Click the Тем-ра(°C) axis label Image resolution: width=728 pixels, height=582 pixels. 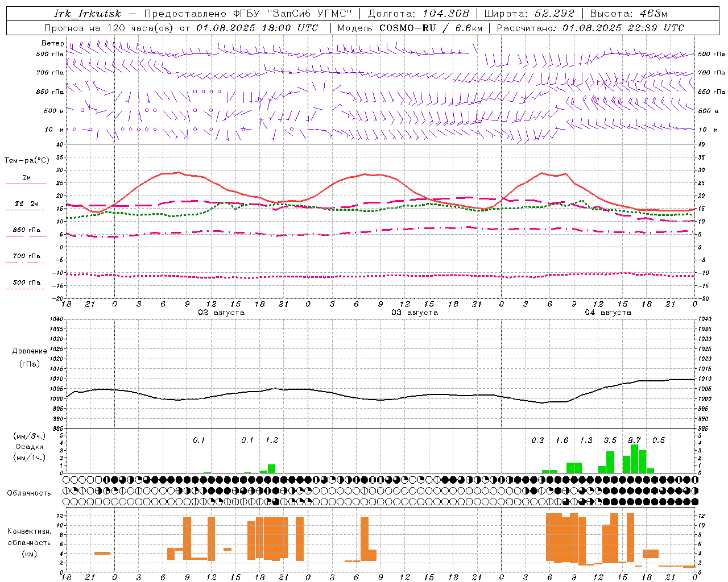click(27, 161)
